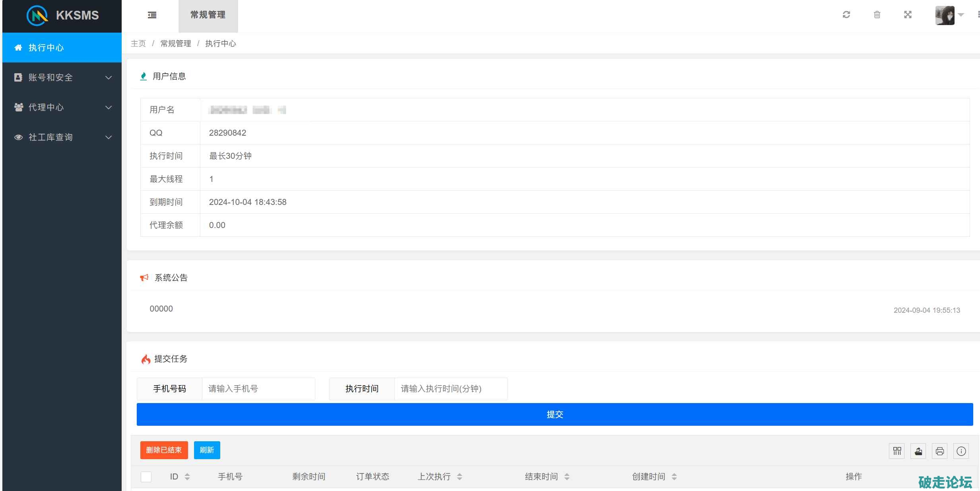Collapse the sidebar with the menu icon
Screen dimensions: 980x491
tap(152, 15)
